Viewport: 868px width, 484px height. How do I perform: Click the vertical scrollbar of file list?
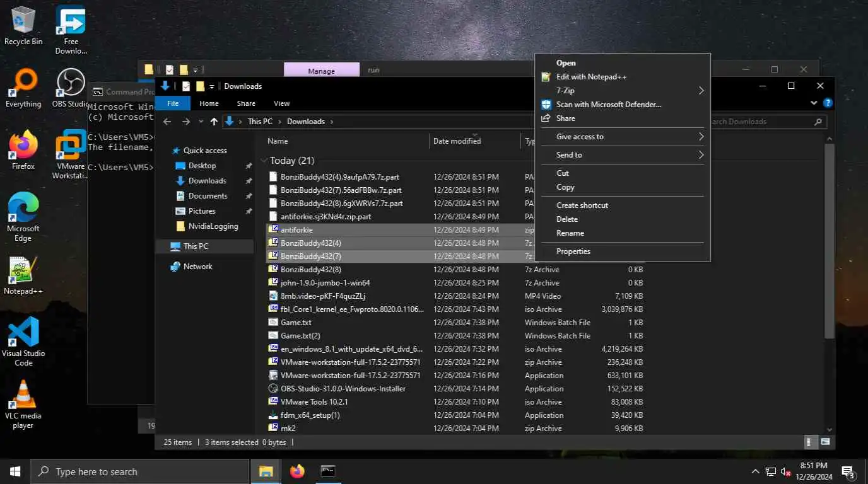coord(830,241)
